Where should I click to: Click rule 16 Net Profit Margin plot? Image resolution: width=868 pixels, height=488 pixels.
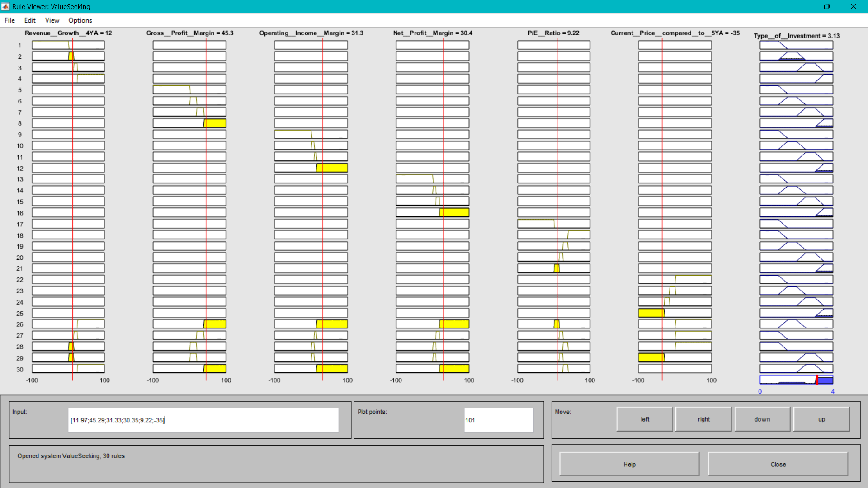(x=433, y=212)
